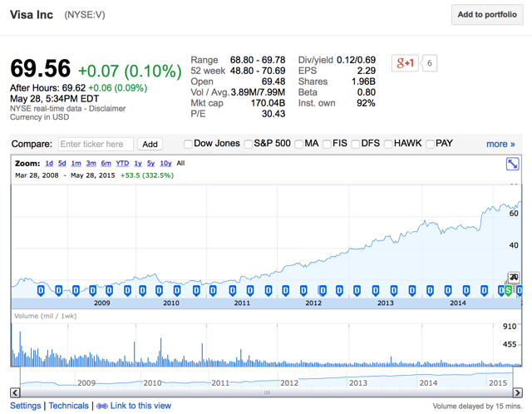This screenshot has width=532, height=414.
Task: Click the Google +1 button
Action: [405, 63]
